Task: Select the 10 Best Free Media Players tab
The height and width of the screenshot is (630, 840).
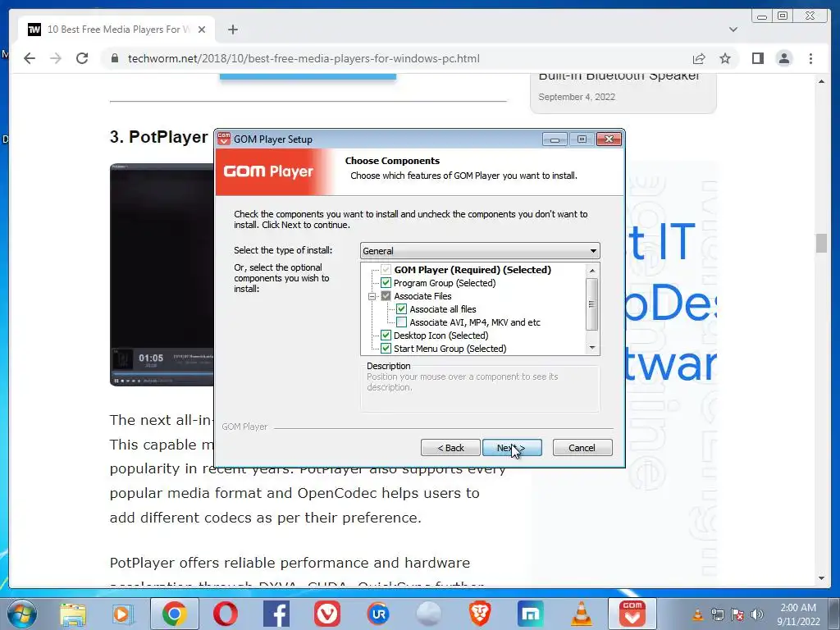Action: point(116,30)
